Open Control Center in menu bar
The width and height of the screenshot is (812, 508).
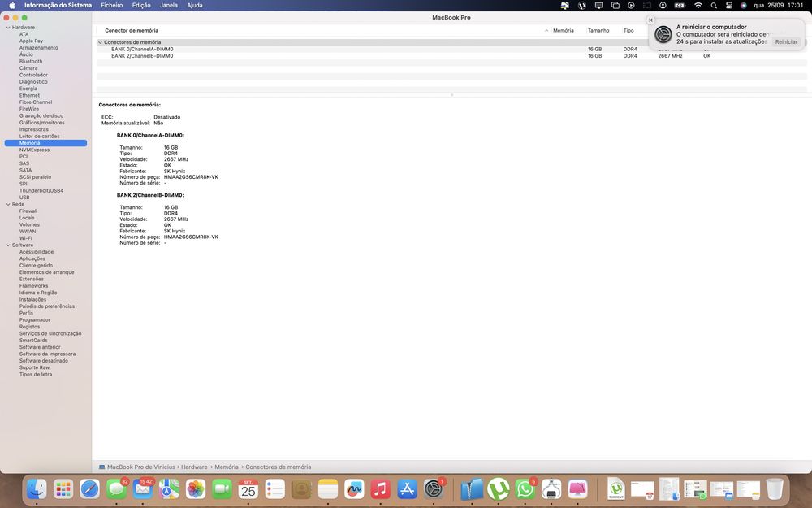point(728,5)
